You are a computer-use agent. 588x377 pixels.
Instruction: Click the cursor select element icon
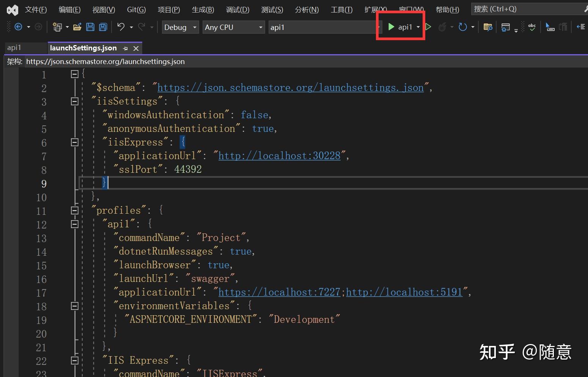coord(550,27)
